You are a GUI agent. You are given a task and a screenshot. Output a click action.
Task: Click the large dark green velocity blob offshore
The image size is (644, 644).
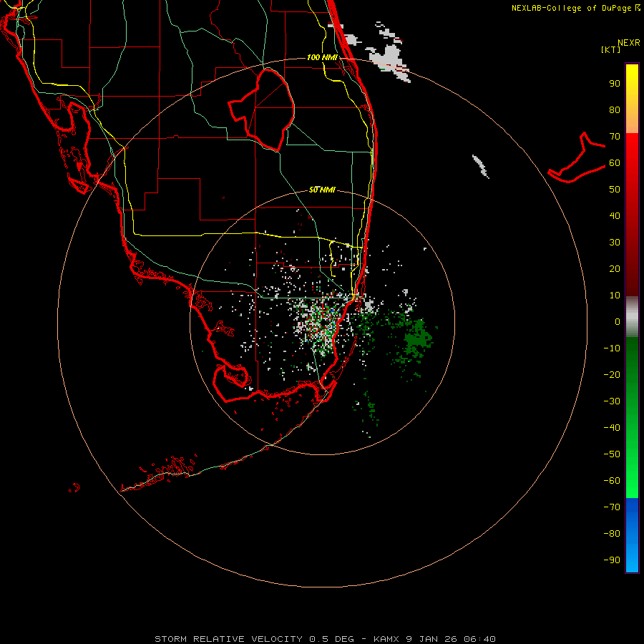point(419,338)
